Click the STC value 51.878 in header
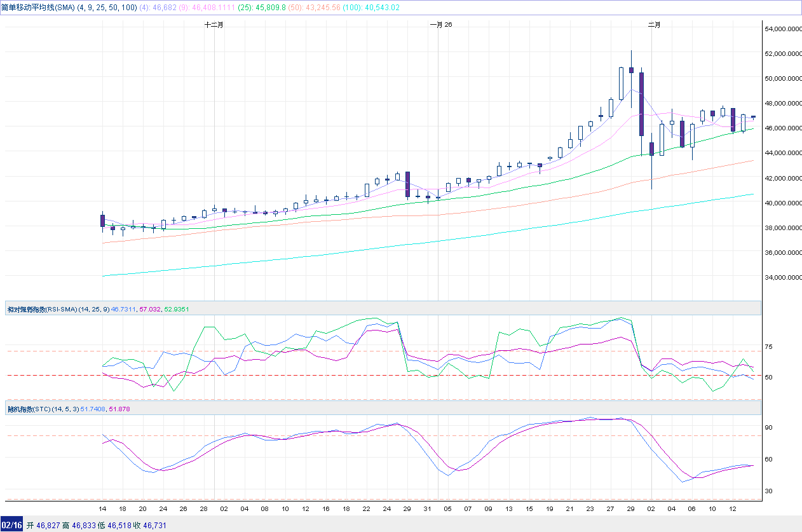 click(x=119, y=409)
